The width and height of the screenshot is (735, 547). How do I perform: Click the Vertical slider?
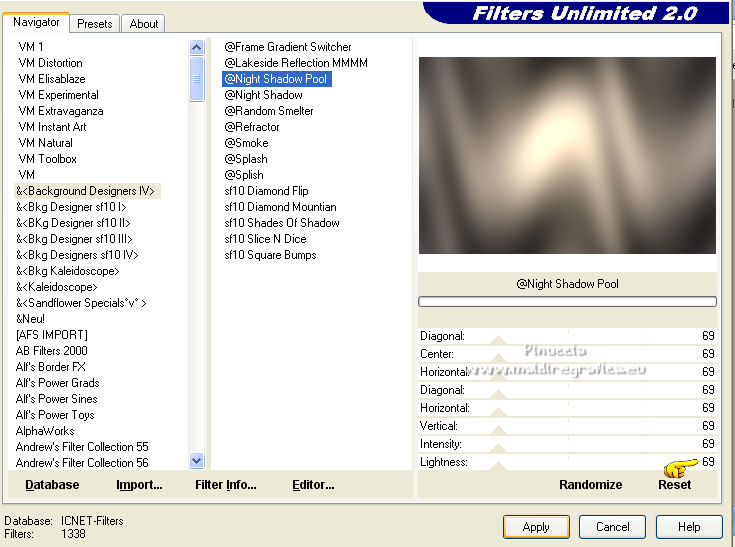(x=567, y=426)
